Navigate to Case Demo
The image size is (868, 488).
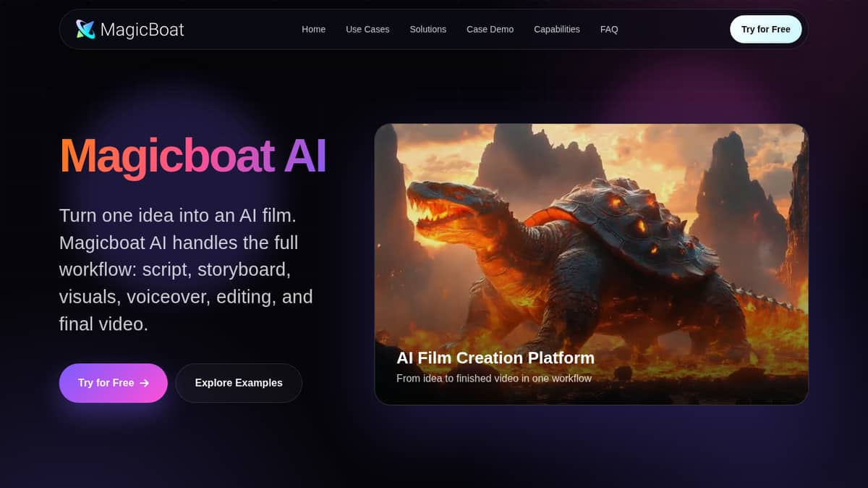click(490, 29)
